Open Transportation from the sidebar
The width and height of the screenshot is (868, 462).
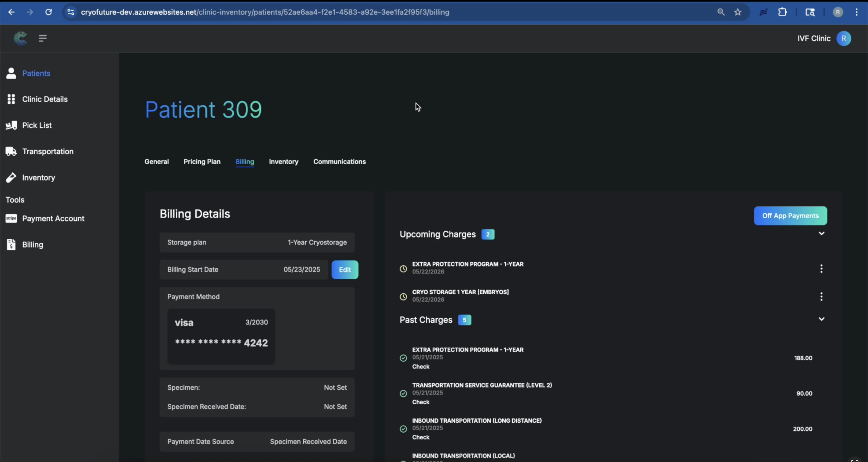tap(48, 151)
